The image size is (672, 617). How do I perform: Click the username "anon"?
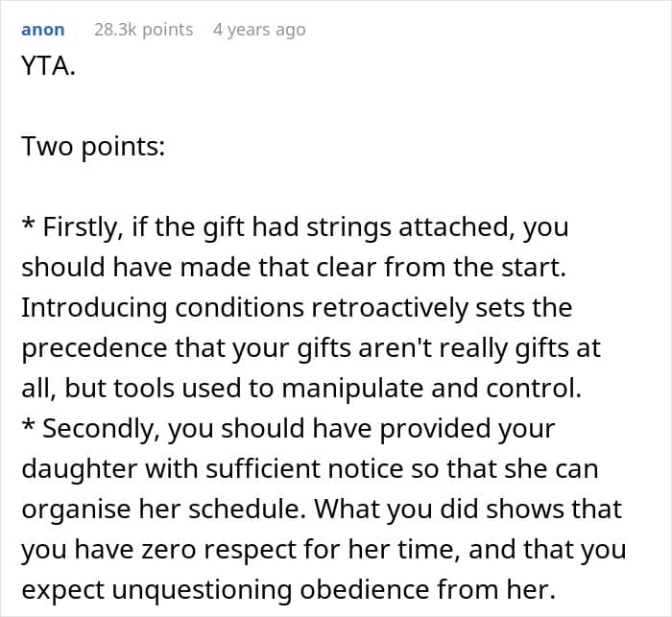click(x=43, y=30)
